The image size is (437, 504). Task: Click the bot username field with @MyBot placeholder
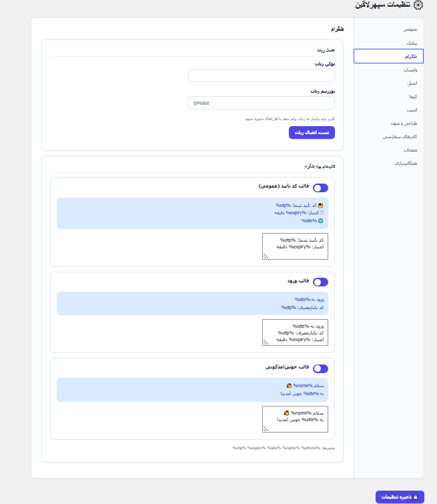262,103
